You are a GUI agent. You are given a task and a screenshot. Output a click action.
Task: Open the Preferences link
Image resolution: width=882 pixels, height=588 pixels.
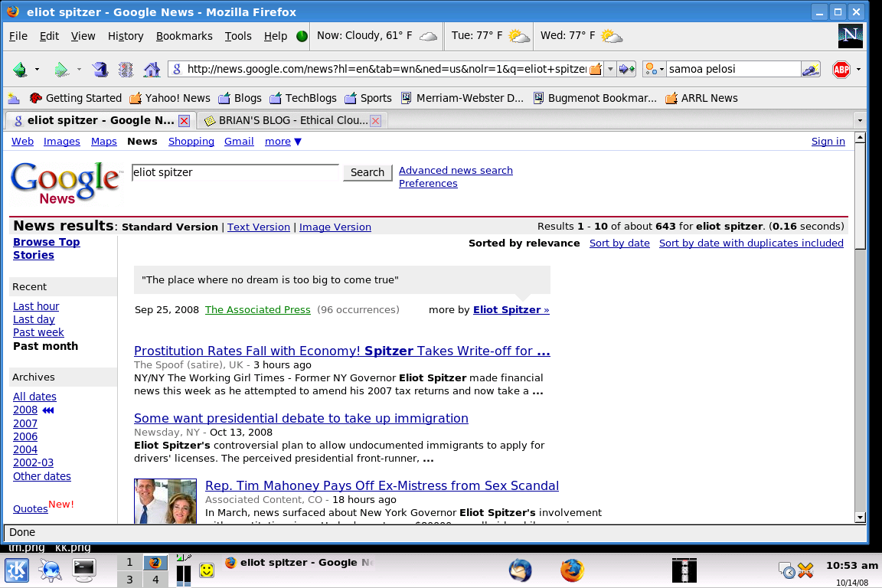click(x=428, y=184)
